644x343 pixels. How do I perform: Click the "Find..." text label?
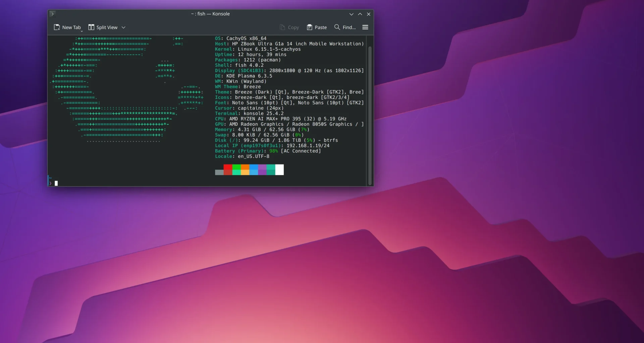click(349, 27)
